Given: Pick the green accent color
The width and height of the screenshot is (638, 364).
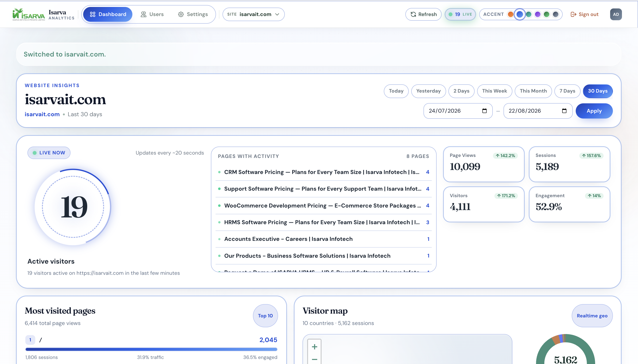Looking at the screenshot, I should click(547, 15).
